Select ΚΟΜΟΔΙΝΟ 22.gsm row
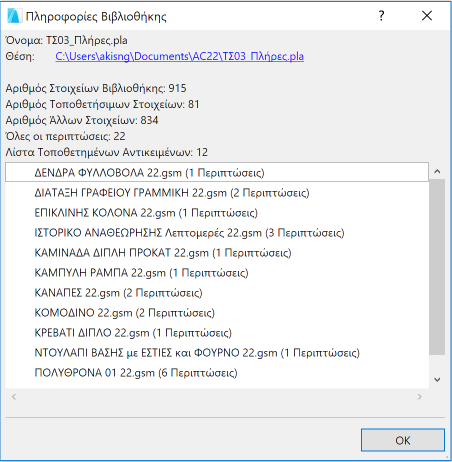 tap(217, 313)
